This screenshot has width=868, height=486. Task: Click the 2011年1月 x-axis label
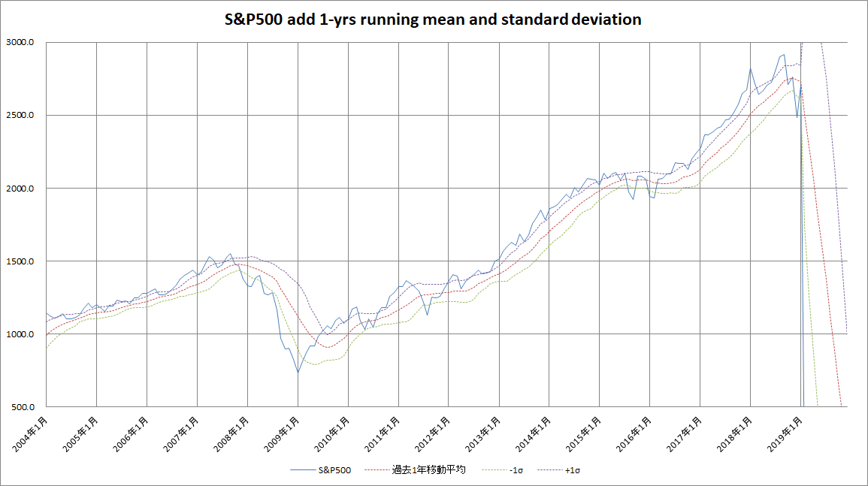click(383, 435)
